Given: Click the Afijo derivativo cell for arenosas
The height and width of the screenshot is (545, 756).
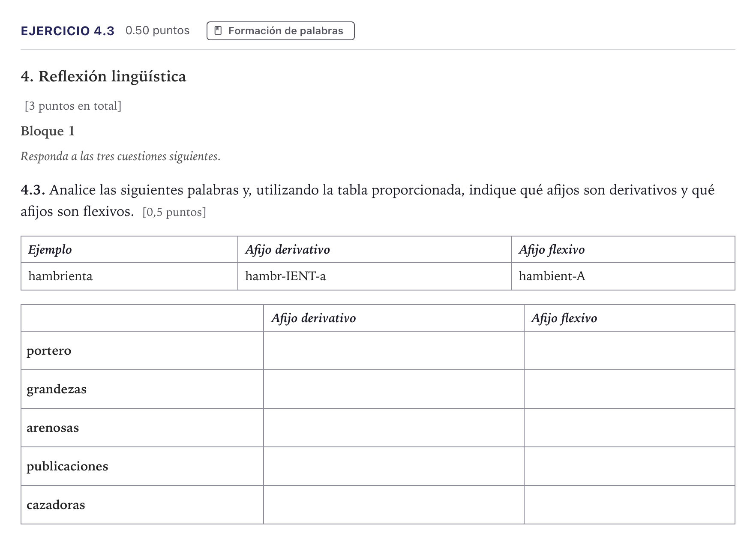Looking at the screenshot, I should pyautogui.click(x=394, y=428).
